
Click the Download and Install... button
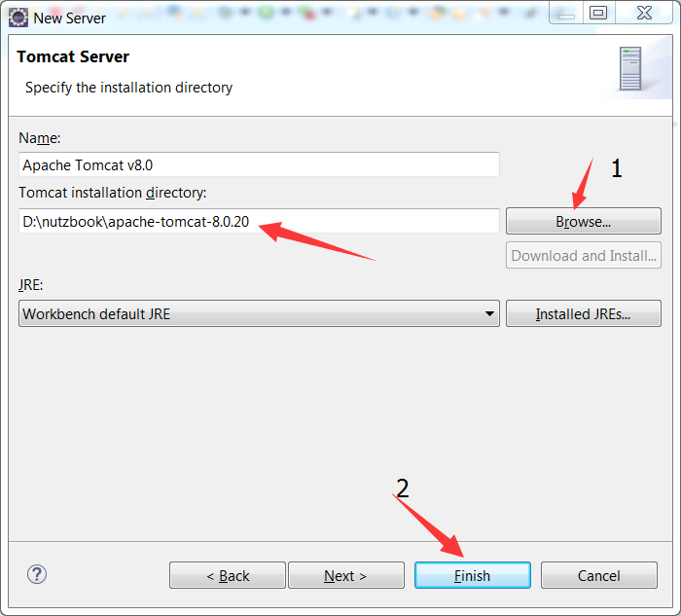click(584, 255)
